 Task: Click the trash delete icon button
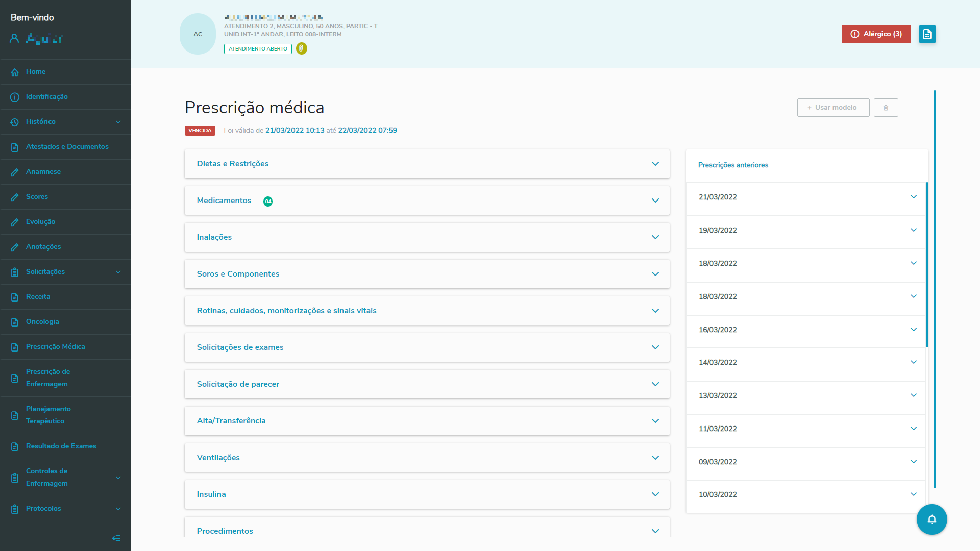tap(886, 108)
